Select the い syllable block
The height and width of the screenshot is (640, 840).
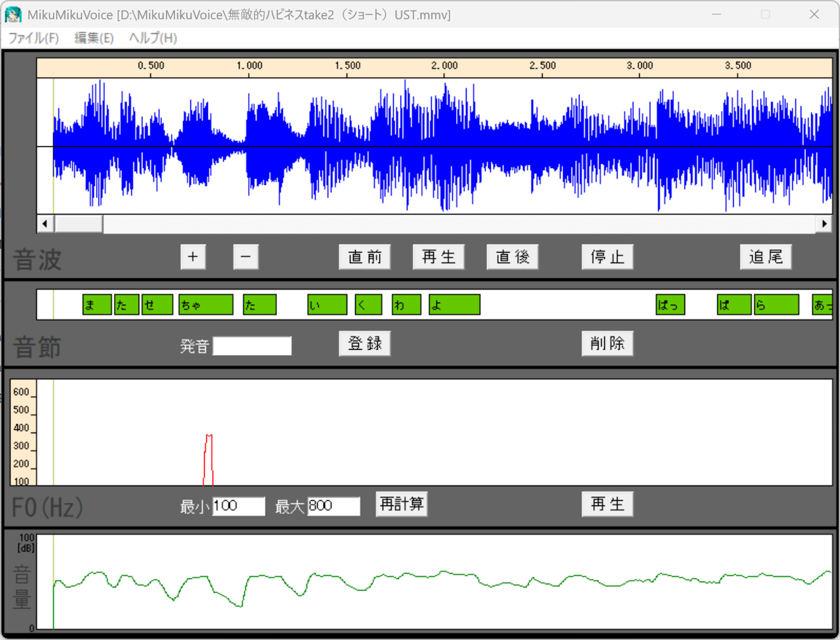pyautogui.click(x=327, y=305)
